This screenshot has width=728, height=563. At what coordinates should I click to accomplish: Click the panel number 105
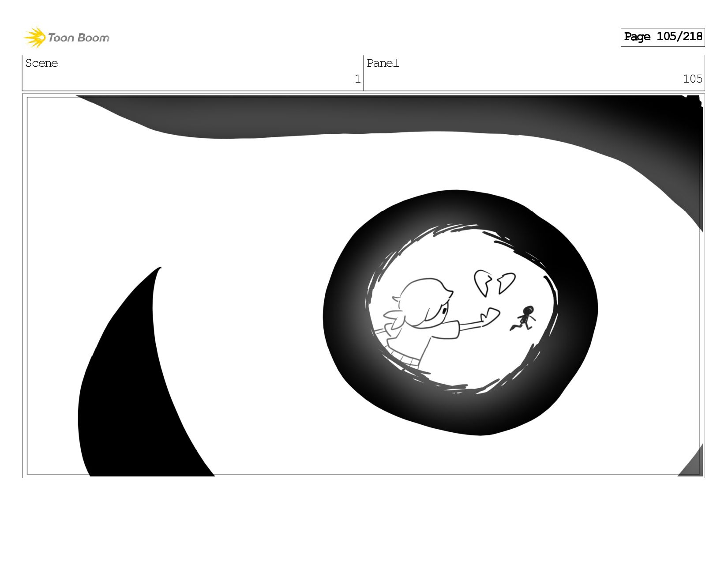692,79
